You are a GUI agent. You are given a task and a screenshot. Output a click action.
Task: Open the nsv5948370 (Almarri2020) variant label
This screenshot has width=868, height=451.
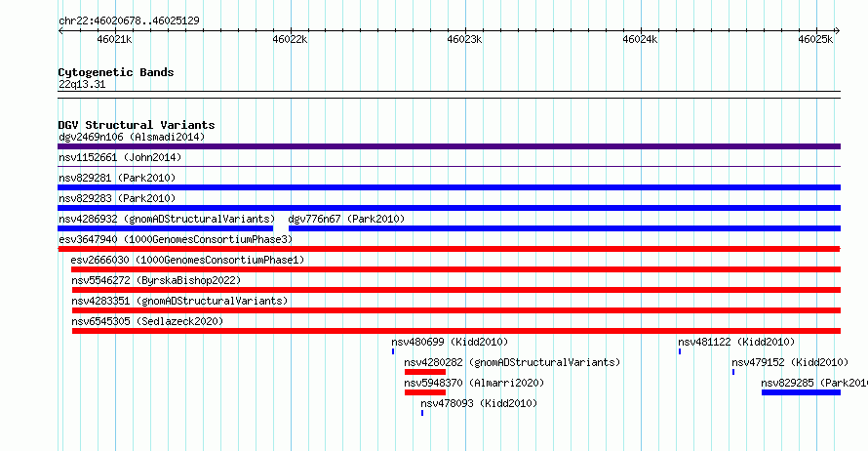[474, 383]
